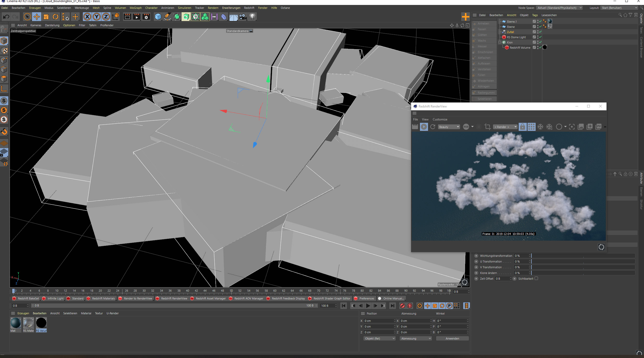This screenshot has height=358, width=644.
Task: Click the Wichtungstransformation slider bar
Action: (583, 256)
